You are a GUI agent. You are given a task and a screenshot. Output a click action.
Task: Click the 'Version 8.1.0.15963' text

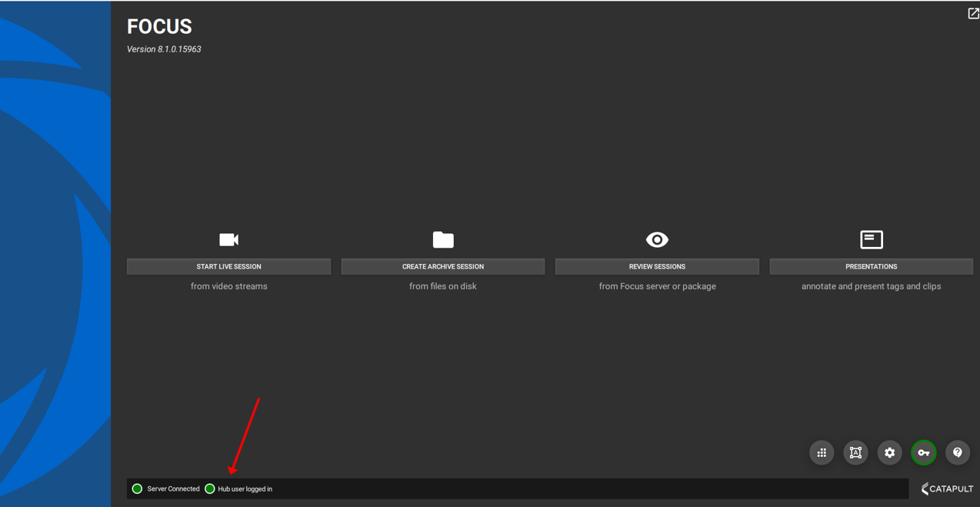[x=164, y=49]
